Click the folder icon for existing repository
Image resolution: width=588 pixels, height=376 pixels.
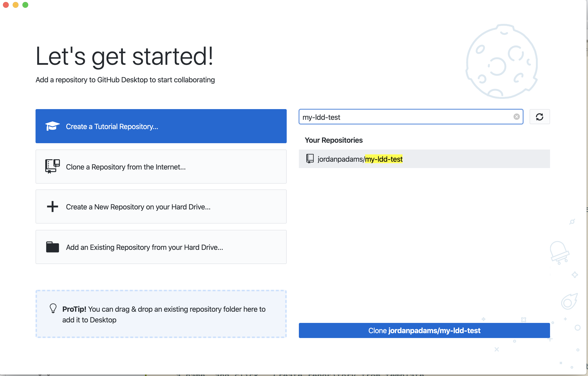click(52, 247)
